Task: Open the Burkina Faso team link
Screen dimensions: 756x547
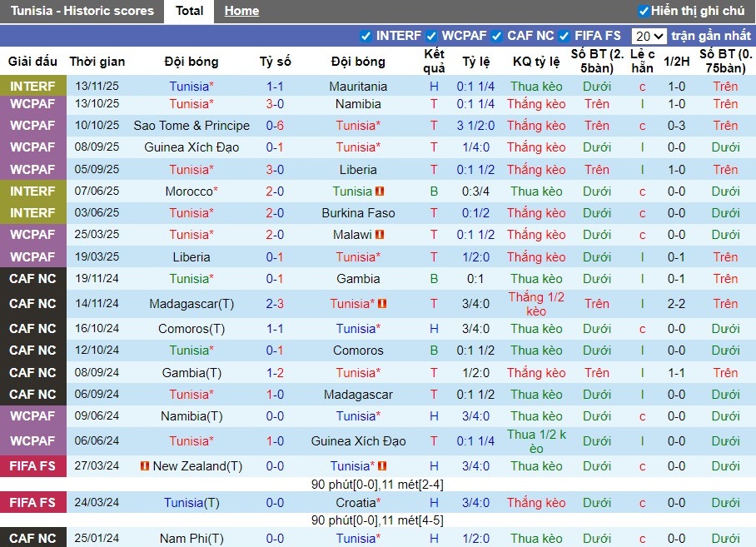Action: tap(358, 213)
